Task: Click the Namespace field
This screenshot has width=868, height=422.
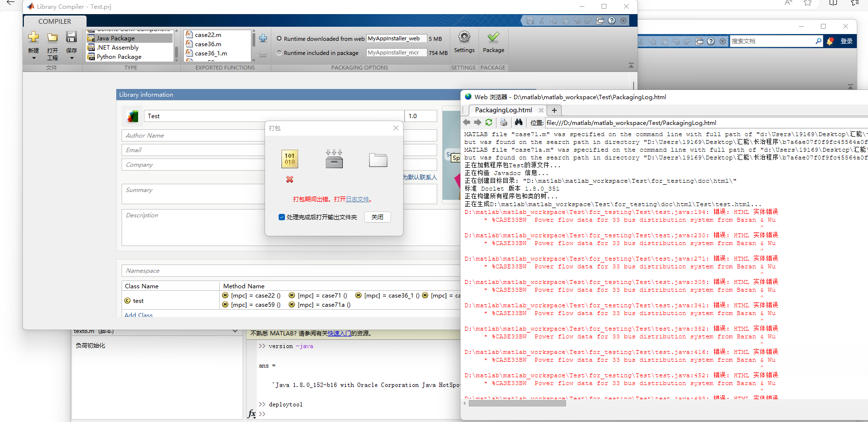Action: (x=291, y=271)
